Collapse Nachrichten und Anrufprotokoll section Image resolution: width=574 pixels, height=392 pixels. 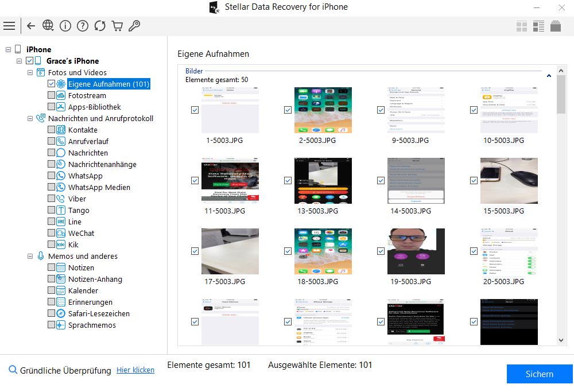click(x=30, y=118)
